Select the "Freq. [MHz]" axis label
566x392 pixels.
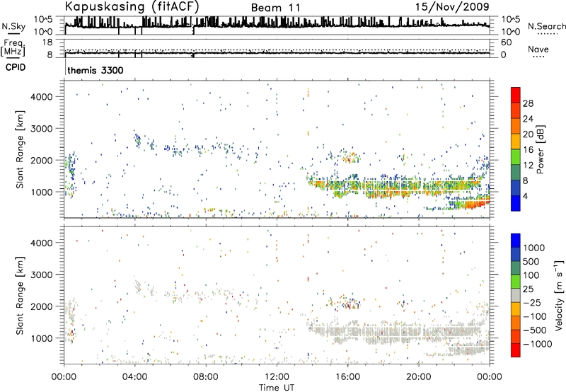pyautogui.click(x=13, y=48)
